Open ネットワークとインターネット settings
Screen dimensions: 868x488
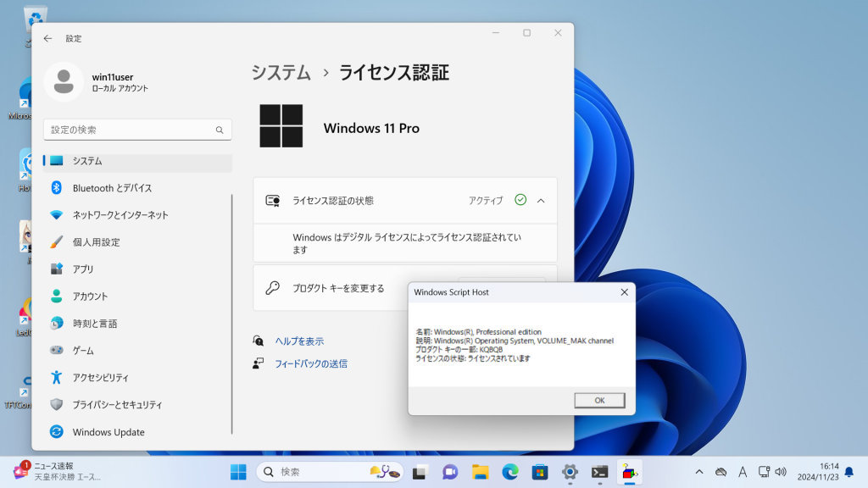tap(137, 215)
